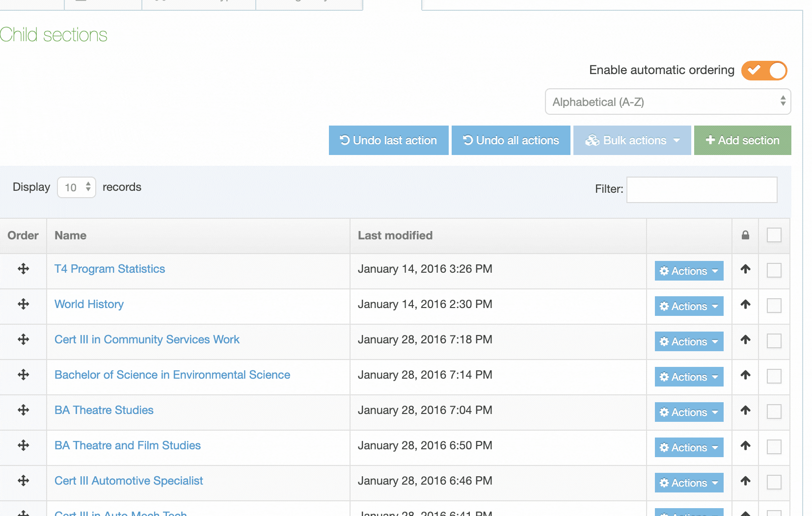The height and width of the screenshot is (516, 812).
Task: Click up arrow for BA Theatre and Film Studies
Action: click(745, 445)
